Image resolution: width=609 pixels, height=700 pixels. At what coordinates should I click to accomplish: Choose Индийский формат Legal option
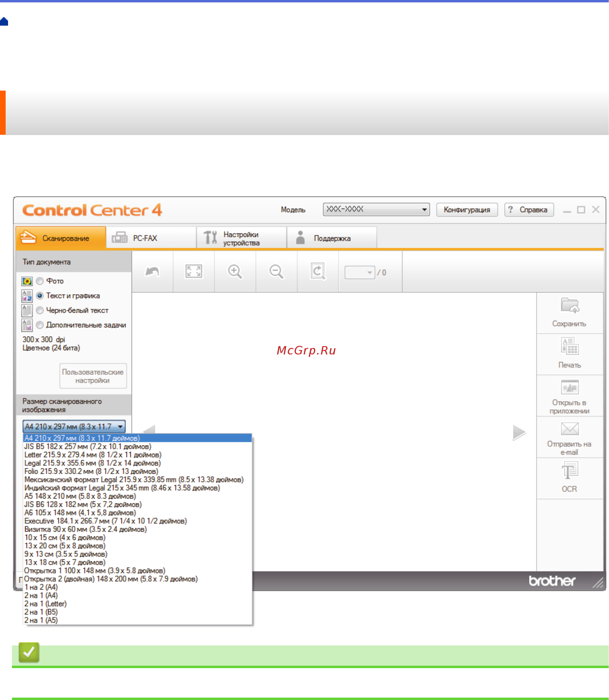(138, 487)
